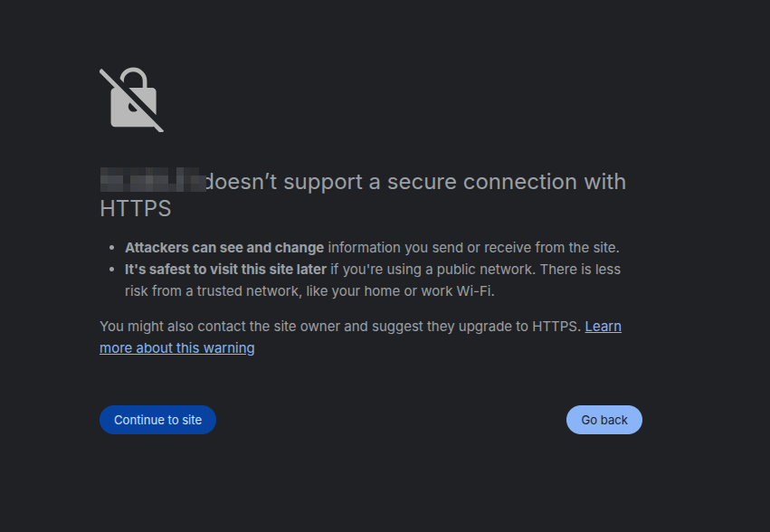Click the second bullet point marker

point(112,269)
